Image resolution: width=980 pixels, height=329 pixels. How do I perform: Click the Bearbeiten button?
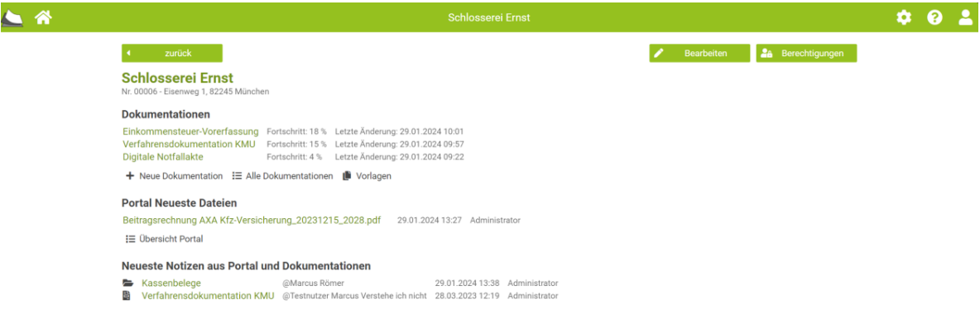click(699, 54)
